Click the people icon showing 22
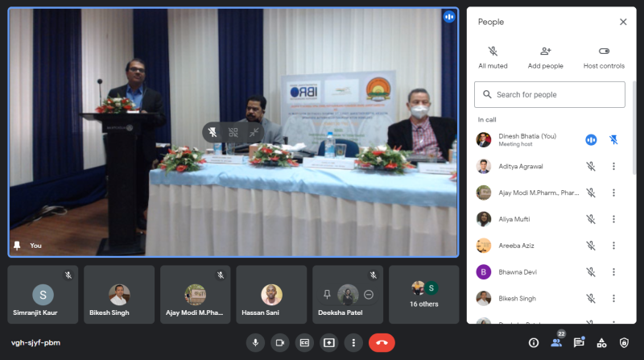The height and width of the screenshot is (360, 644). 555,342
